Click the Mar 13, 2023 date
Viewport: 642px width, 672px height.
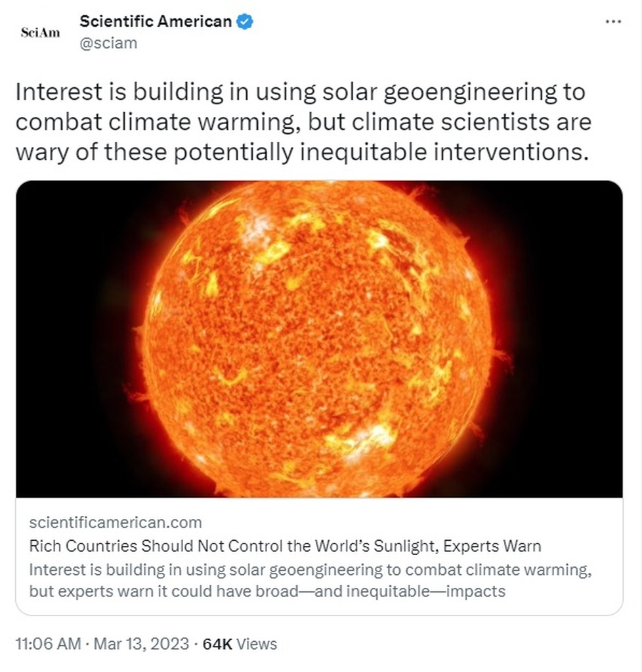[141, 644]
